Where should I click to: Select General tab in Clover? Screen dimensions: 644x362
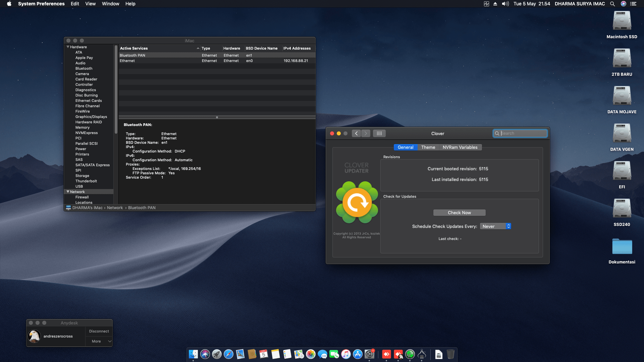406,147
